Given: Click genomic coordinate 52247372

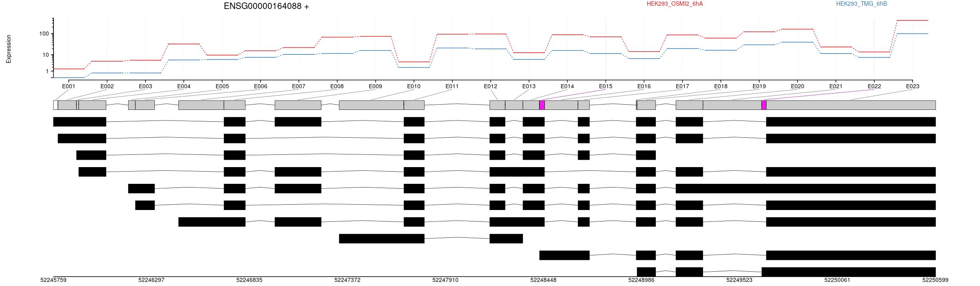Looking at the screenshot, I should click(x=347, y=280).
